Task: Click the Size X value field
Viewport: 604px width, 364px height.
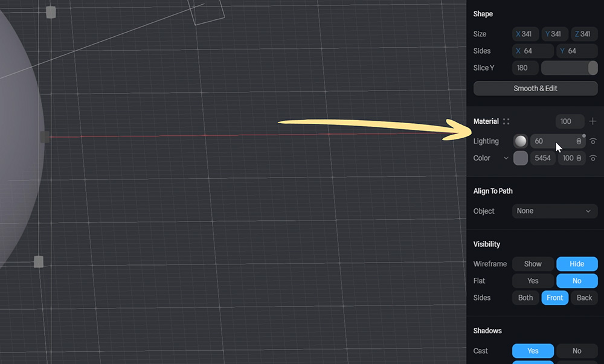Action: coord(524,34)
